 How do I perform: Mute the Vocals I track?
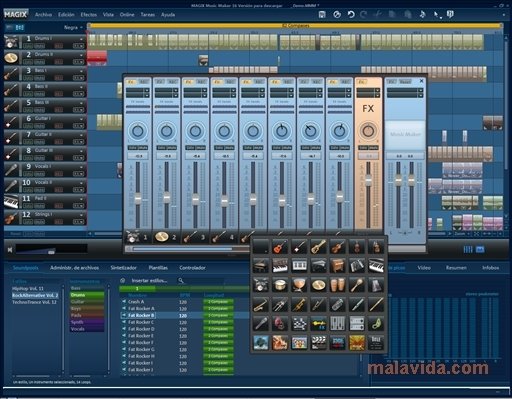tap(39, 174)
